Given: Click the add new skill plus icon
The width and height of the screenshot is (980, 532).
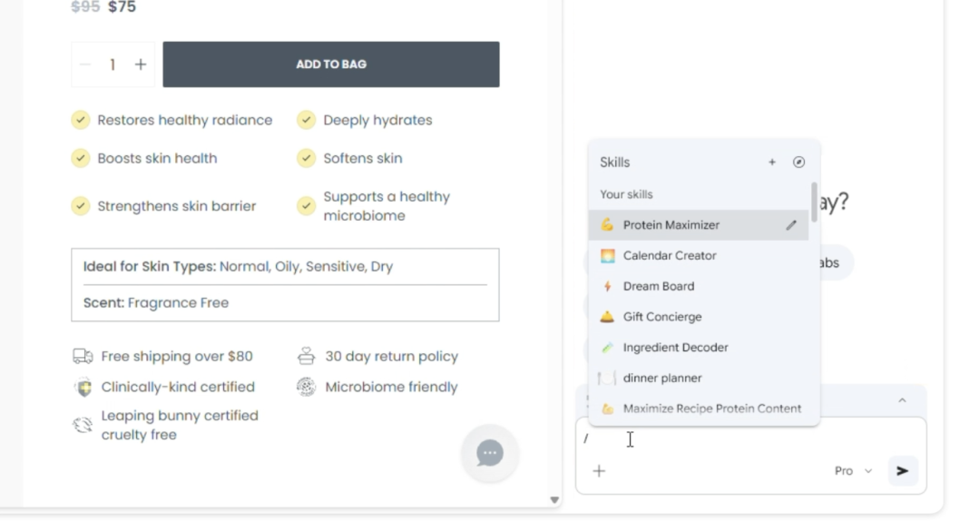Looking at the screenshot, I should [x=772, y=163].
